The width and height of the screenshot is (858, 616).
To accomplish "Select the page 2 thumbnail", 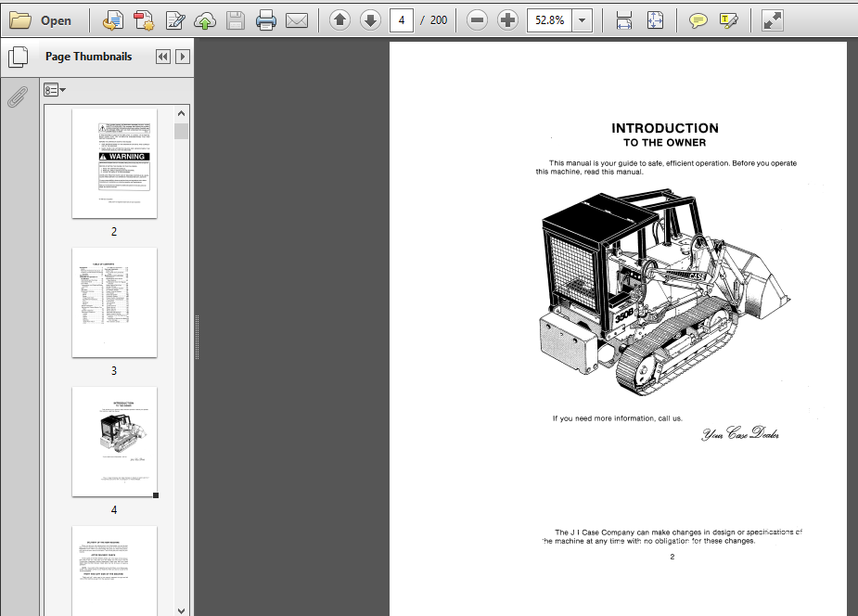I will point(114,163).
